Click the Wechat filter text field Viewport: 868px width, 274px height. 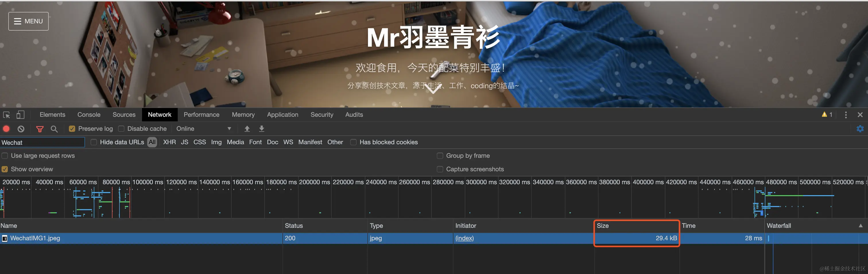[x=42, y=142]
